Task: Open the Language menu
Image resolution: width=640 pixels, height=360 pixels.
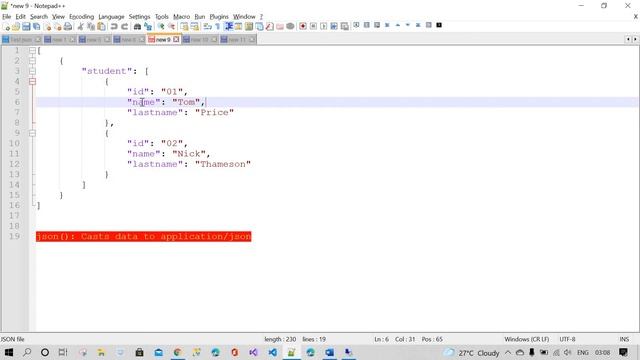Action: tap(111, 17)
